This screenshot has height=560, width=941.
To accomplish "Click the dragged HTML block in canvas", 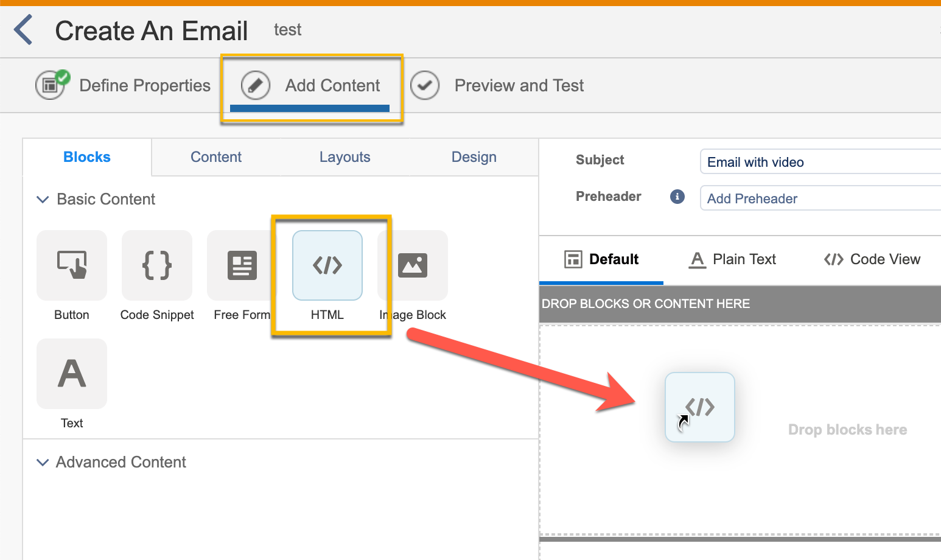I will [x=700, y=407].
